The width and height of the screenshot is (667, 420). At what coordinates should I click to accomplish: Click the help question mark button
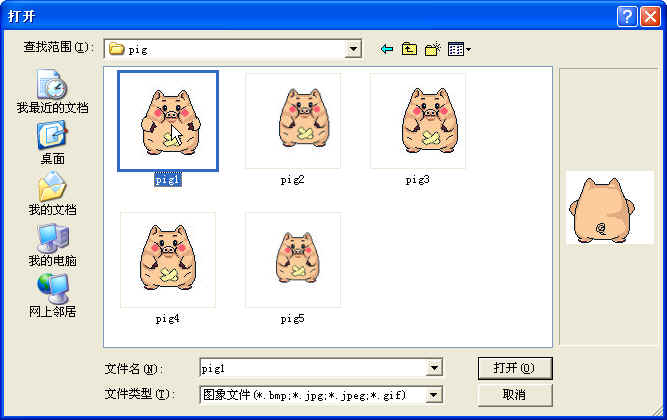[x=627, y=17]
